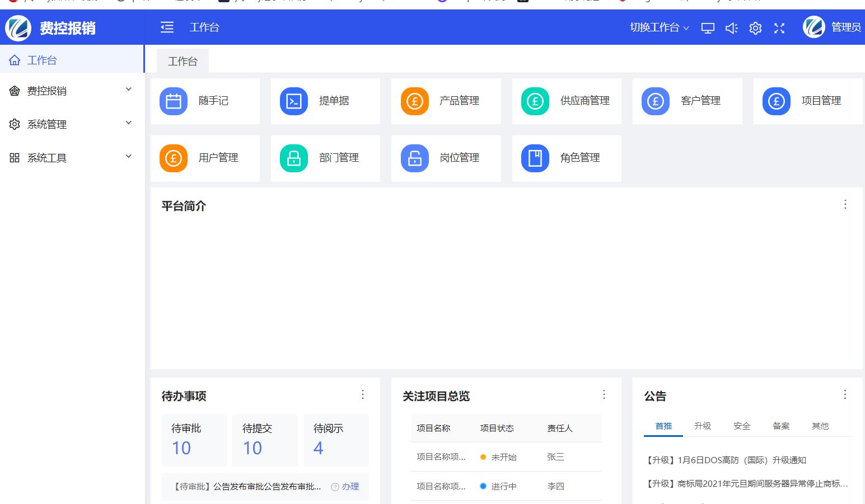Click the monitor display icon in header
This screenshot has width=865, height=504.
coord(708,28)
